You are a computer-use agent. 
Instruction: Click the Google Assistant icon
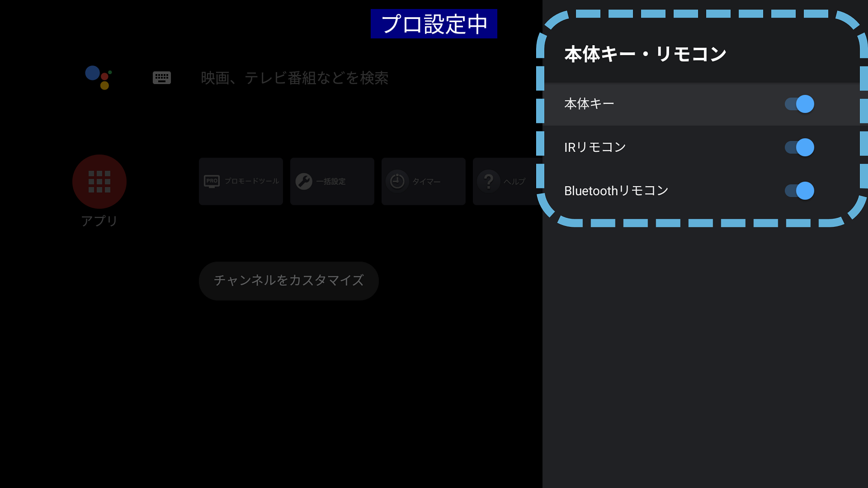(x=99, y=77)
